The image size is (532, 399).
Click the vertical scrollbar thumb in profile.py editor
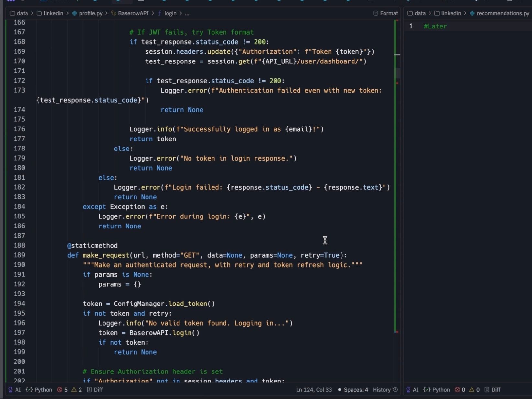point(397,72)
